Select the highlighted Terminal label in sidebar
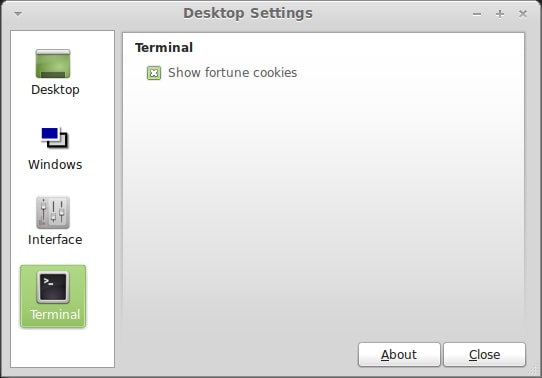 click(55, 314)
